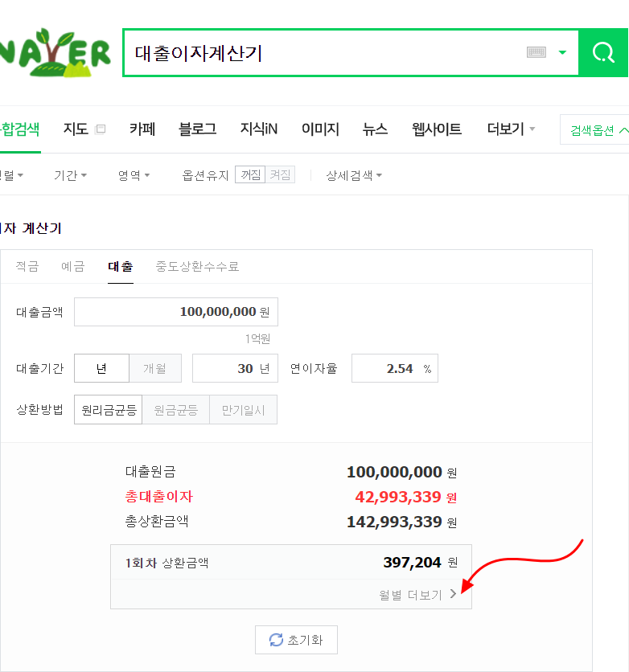Select 년 as the loan period unit
The image size is (629, 672).
101,368
